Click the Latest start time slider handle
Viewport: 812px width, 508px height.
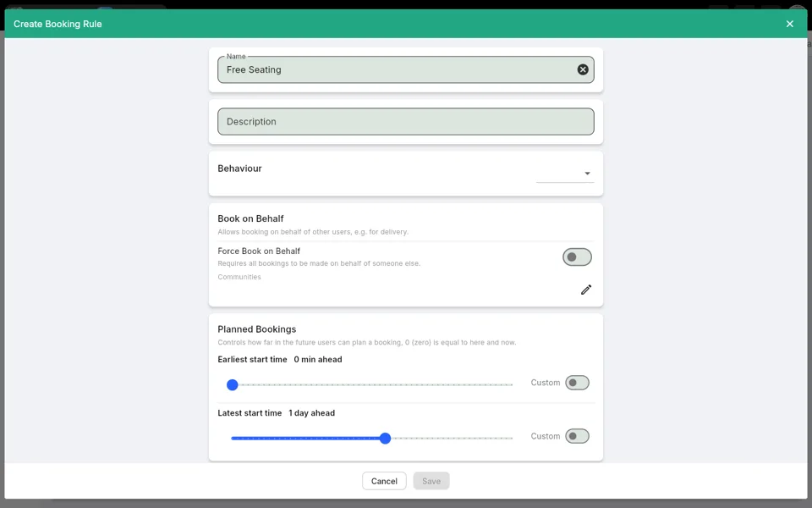click(385, 438)
